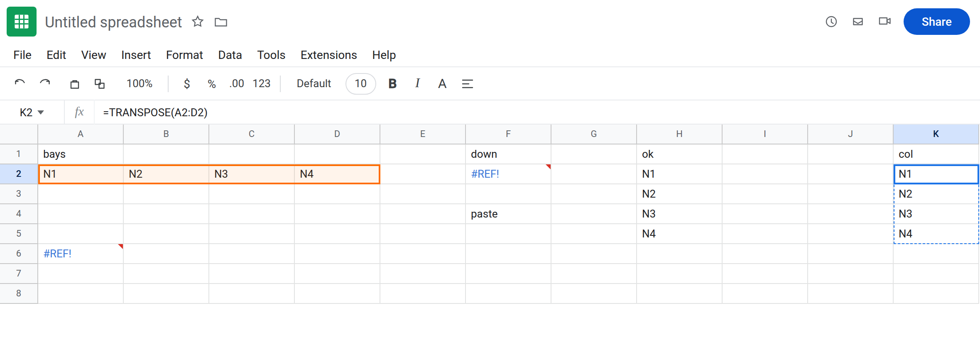Toggle italic formatting
The height and width of the screenshot is (357, 980).
coord(417,83)
